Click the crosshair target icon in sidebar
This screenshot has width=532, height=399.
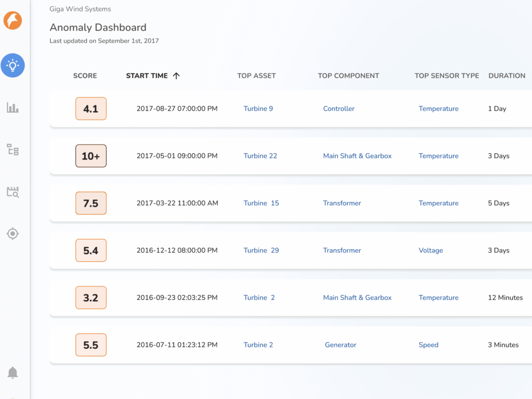pyautogui.click(x=13, y=234)
